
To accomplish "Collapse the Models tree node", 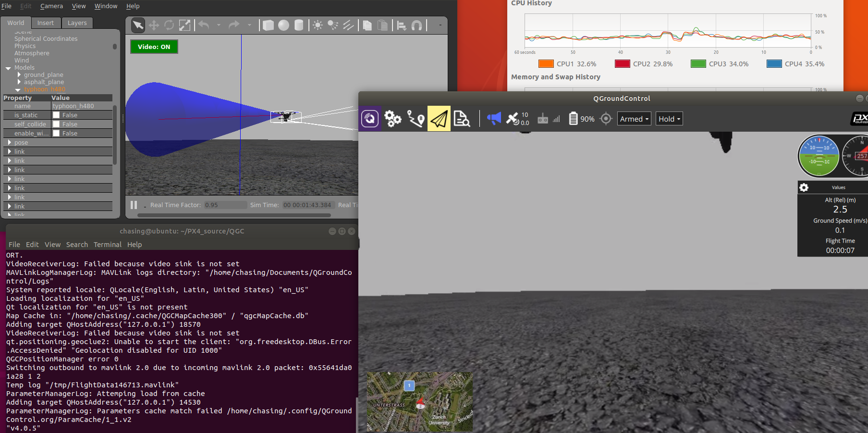I will [8, 68].
